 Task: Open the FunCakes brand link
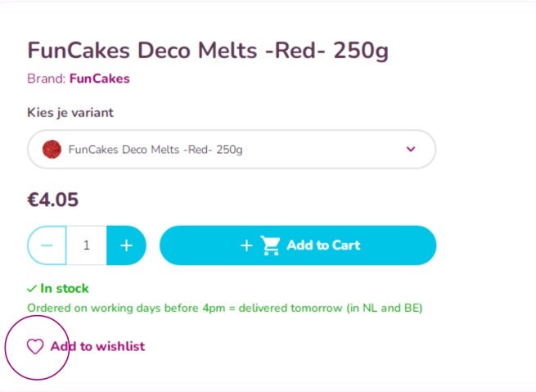click(x=100, y=79)
